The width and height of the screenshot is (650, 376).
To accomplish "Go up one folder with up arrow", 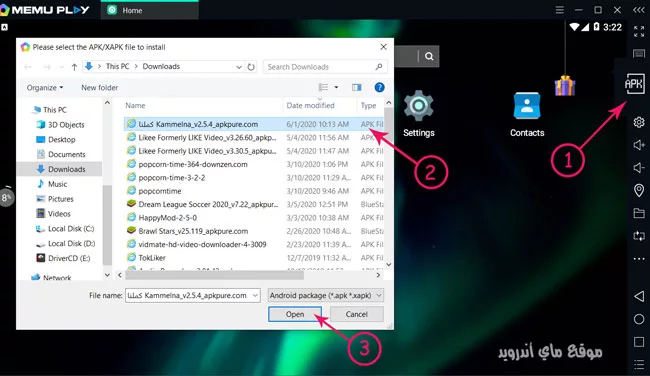I will (74, 67).
